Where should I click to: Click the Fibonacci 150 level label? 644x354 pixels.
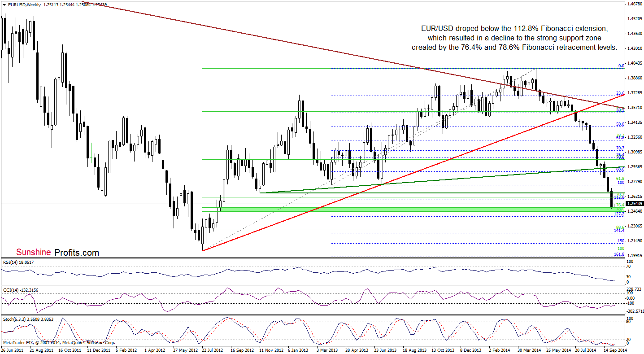click(621, 241)
